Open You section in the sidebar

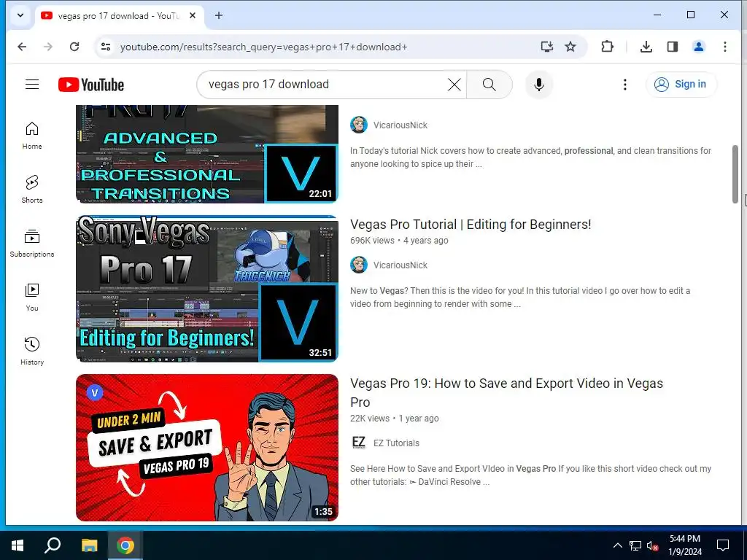pyautogui.click(x=32, y=297)
